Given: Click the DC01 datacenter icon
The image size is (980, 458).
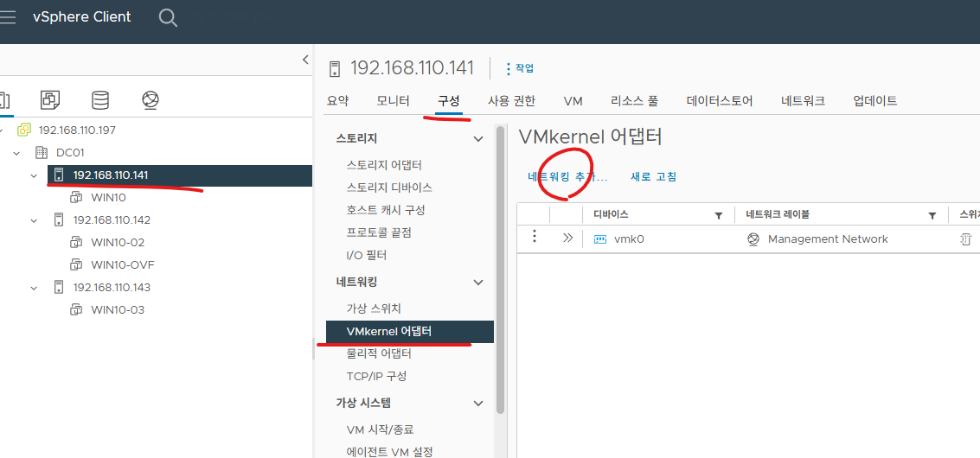Looking at the screenshot, I should (x=42, y=152).
